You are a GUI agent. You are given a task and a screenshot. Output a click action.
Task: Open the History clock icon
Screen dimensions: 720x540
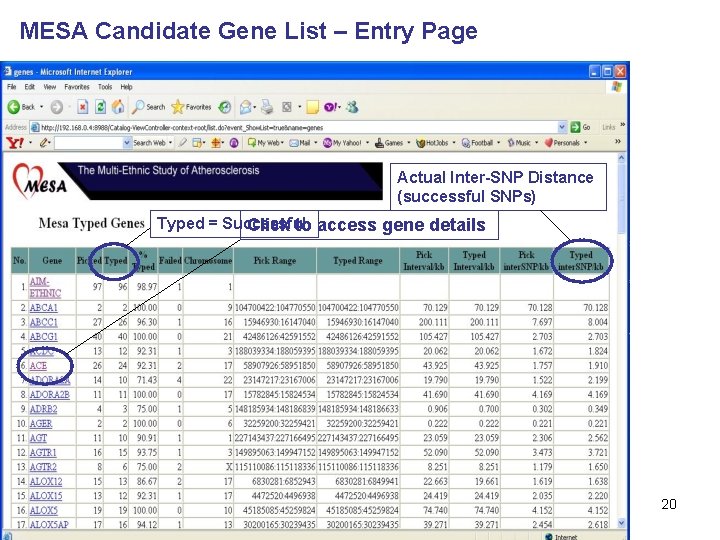click(x=225, y=107)
